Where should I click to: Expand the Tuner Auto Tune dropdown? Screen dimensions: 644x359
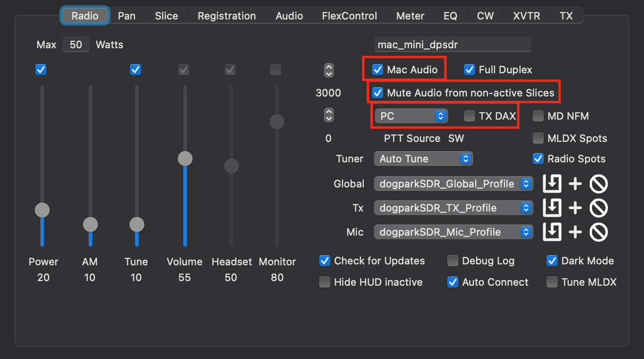pyautogui.click(x=423, y=159)
